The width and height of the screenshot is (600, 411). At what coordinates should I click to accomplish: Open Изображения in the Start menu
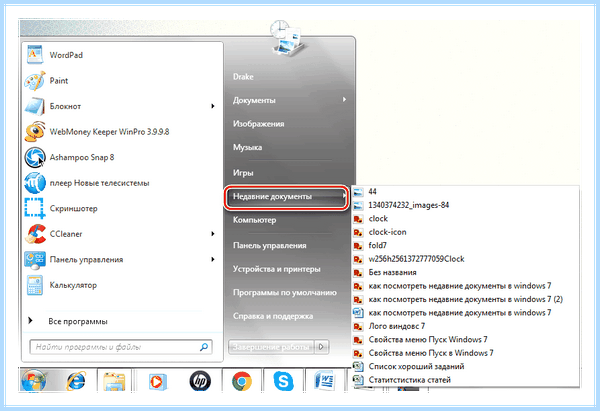click(259, 124)
